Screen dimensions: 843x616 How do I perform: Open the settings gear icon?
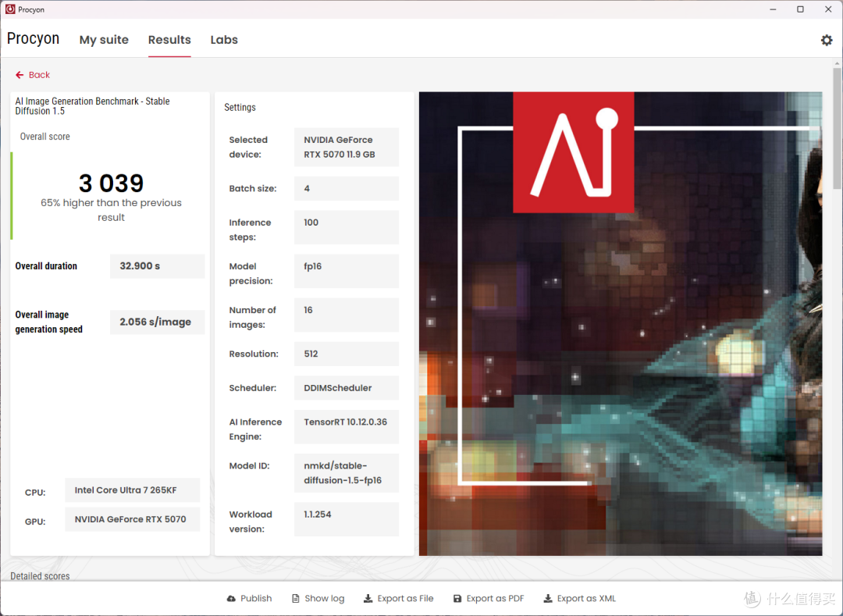click(x=827, y=40)
